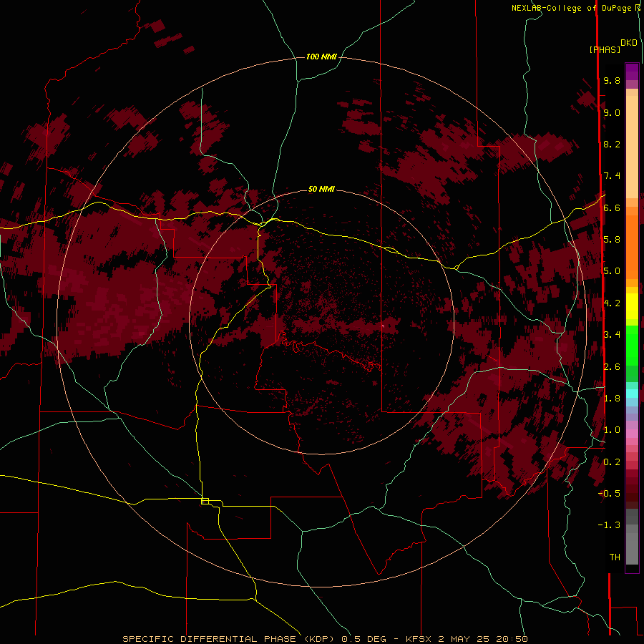
Task: Pick the purple segment of the color bar
Action: pyautogui.click(x=632, y=72)
